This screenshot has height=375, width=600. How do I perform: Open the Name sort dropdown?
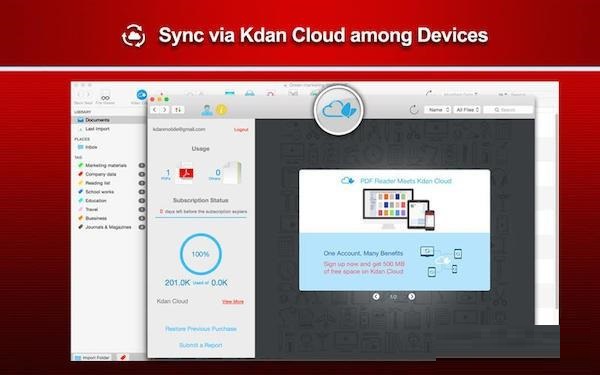tap(438, 110)
